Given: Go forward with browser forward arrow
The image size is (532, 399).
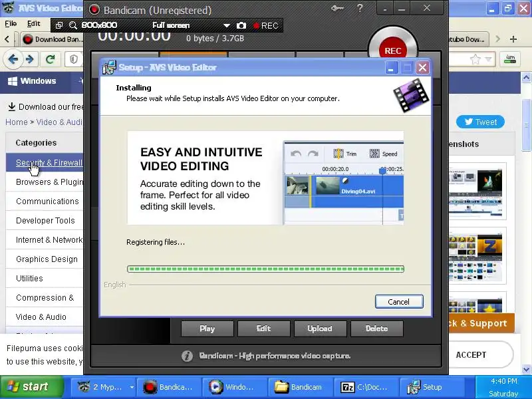Looking at the screenshot, I should coord(30,59).
